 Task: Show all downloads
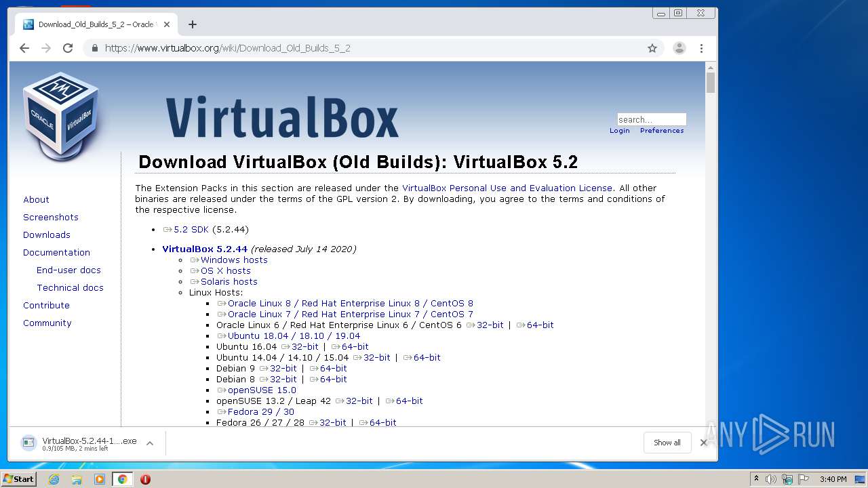click(667, 443)
